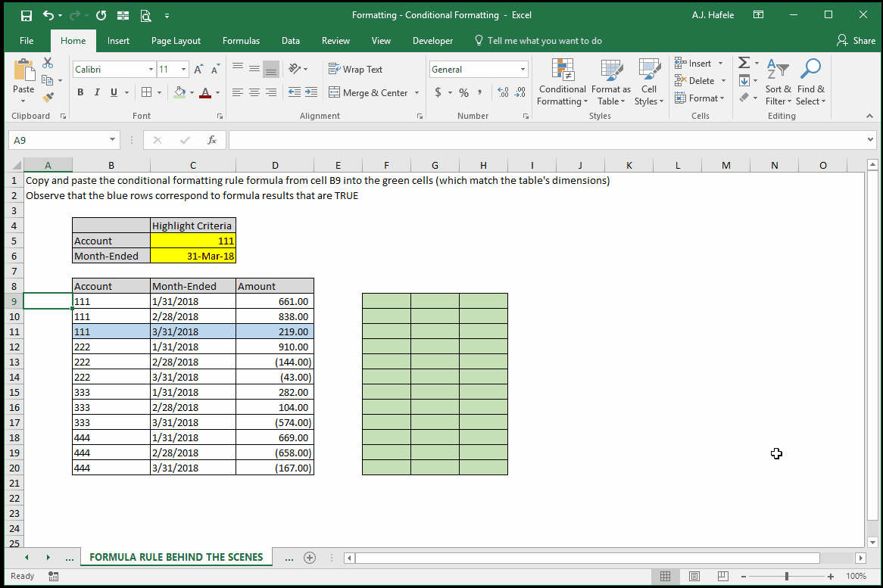Image resolution: width=883 pixels, height=588 pixels.
Task: Click the Delete cells button
Action: [x=700, y=80]
